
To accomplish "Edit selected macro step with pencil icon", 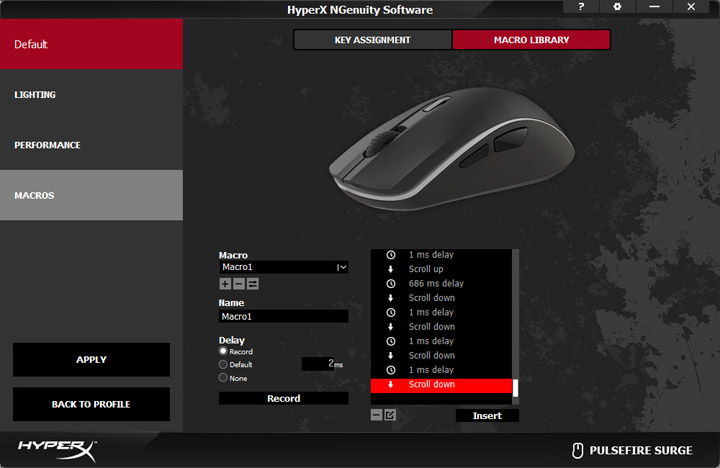I will (390, 415).
